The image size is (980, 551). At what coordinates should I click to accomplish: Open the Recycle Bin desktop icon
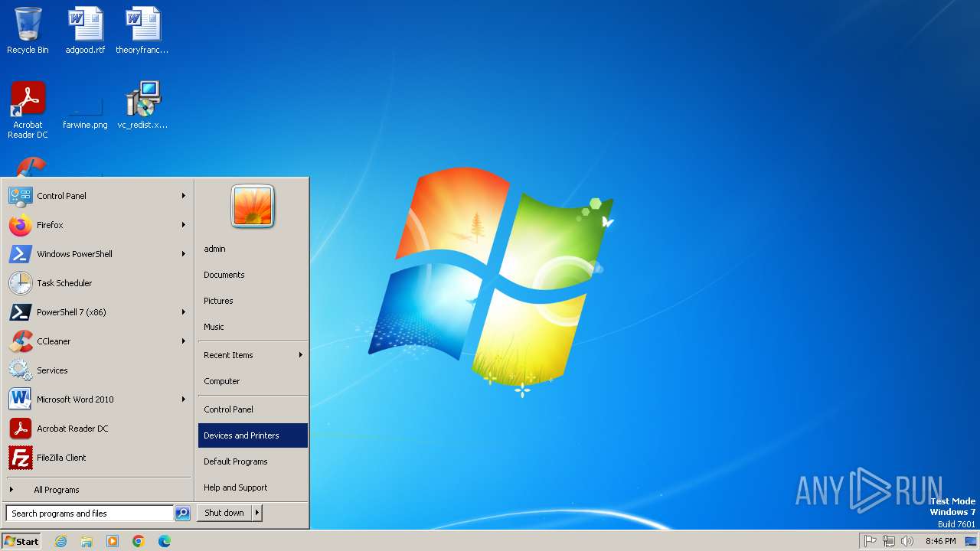pos(28,31)
